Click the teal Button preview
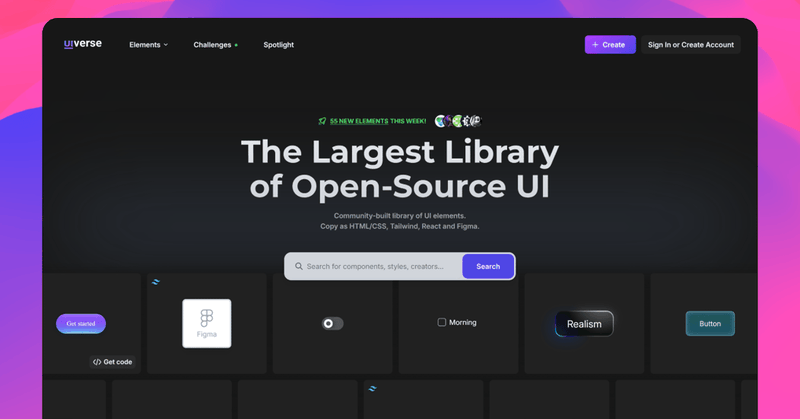 (x=710, y=324)
